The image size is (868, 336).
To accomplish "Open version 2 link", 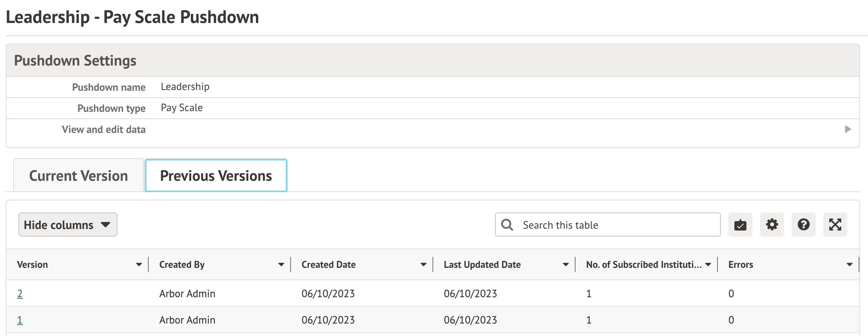I will pos(20,294).
